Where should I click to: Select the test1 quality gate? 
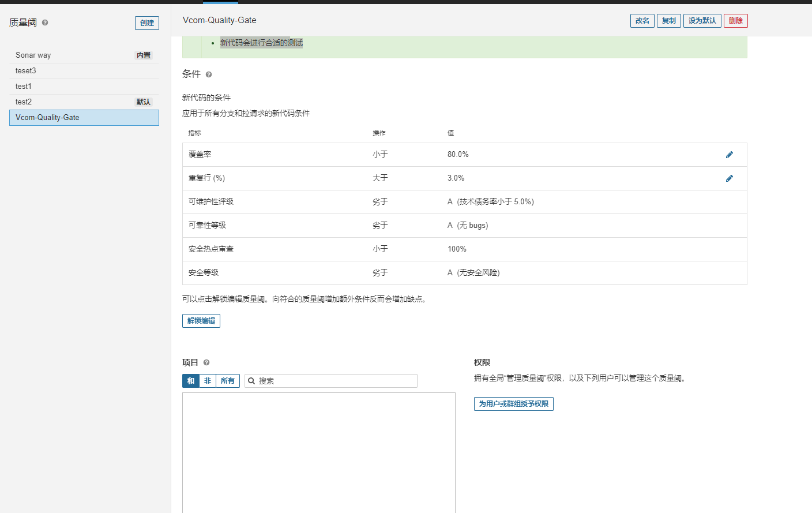(84, 87)
